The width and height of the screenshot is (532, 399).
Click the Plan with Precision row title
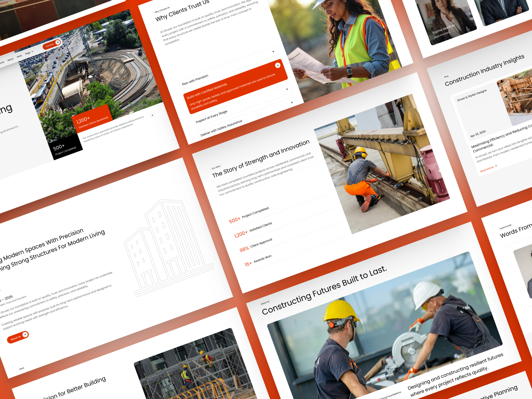[x=195, y=81]
